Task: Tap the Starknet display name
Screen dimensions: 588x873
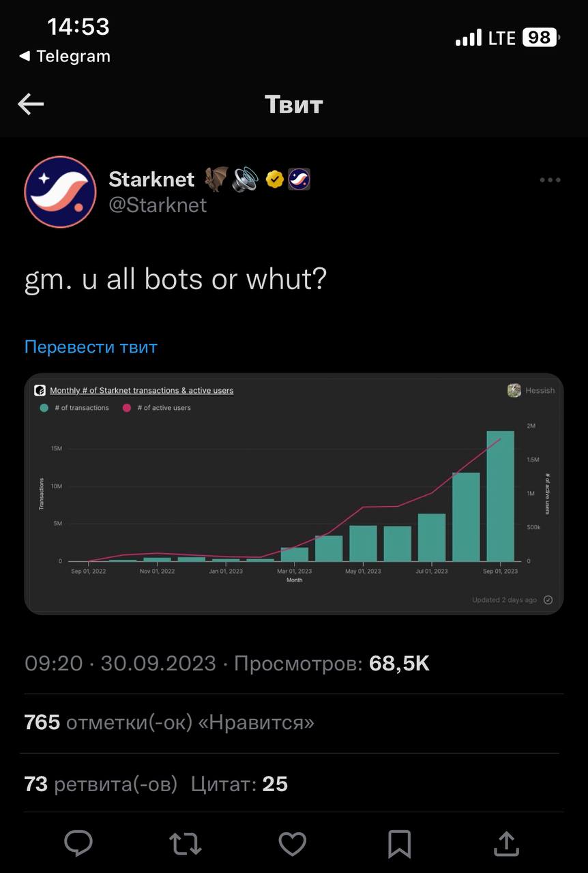Action: coord(151,179)
